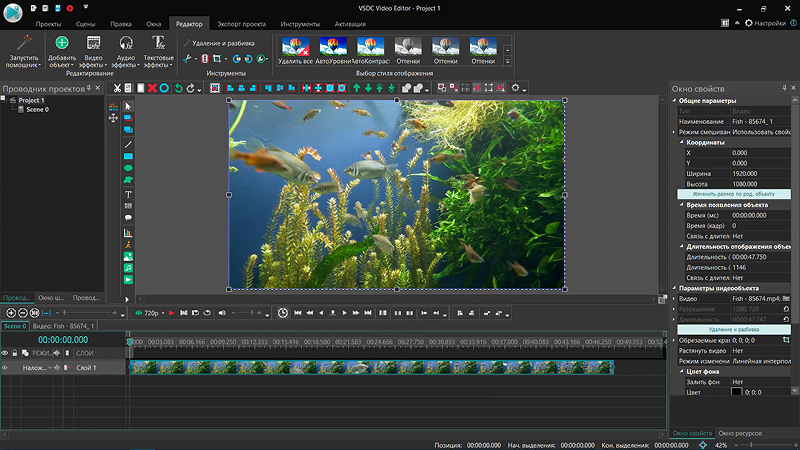Open Настройки settings at top right
The image size is (800, 450).
tap(765, 23)
